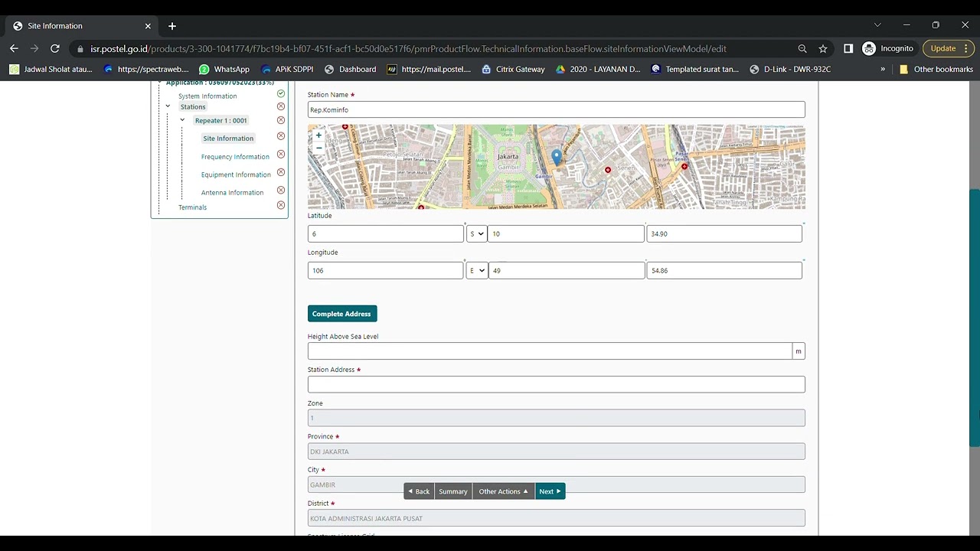This screenshot has width=980, height=551.
Task: Zoom out on the map
Action: (318, 148)
